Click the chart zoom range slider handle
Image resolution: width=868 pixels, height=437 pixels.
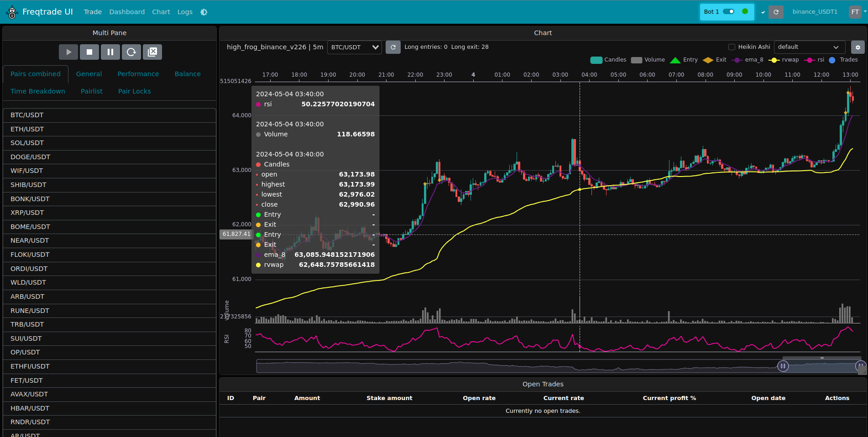[784, 366]
